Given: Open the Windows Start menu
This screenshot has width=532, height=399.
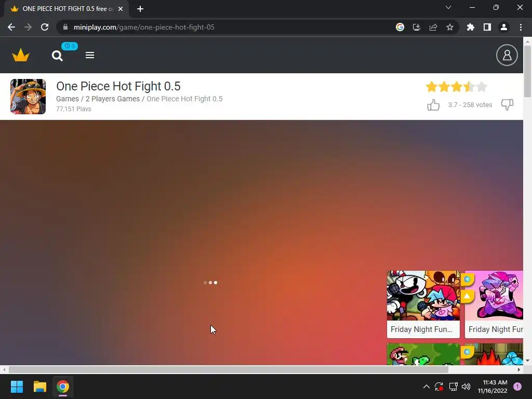Looking at the screenshot, I should (17, 387).
